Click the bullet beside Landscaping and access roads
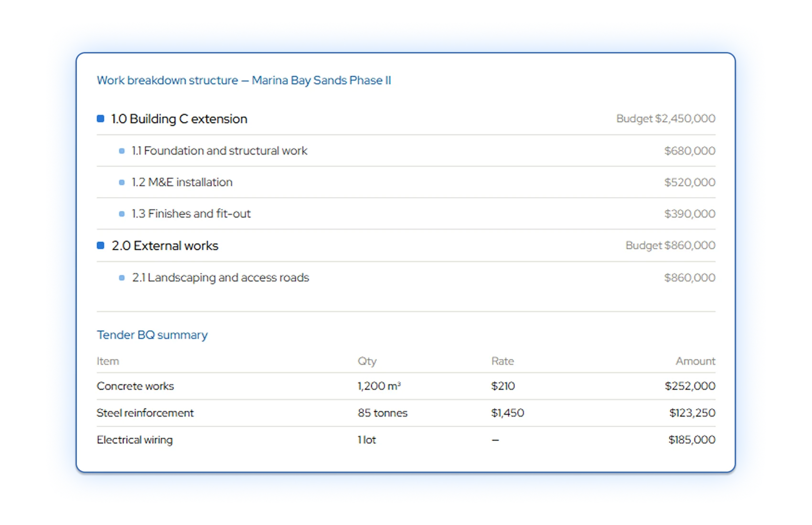The image size is (812, 525). pyautogui.click(x=122, y=278)
